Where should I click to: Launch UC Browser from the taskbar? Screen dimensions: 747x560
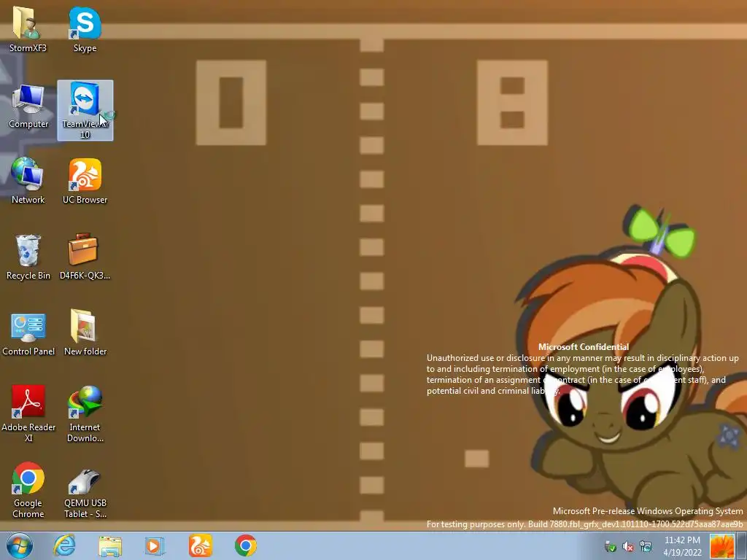click(200, 545)
